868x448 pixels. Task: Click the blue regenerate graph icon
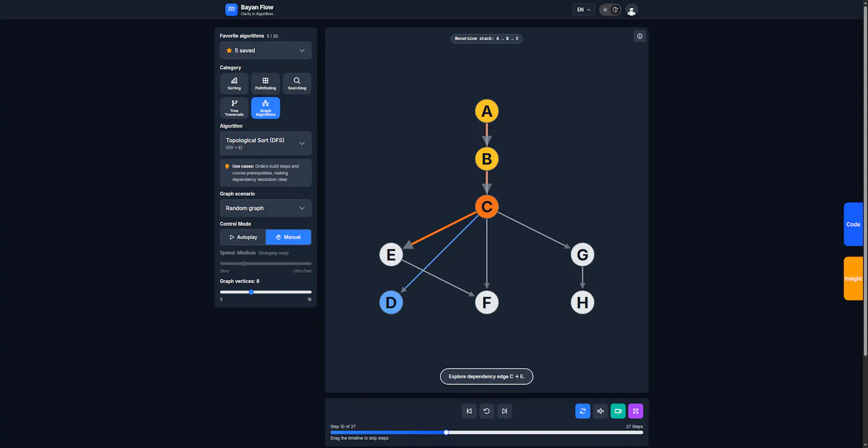(x=583, y=411)
